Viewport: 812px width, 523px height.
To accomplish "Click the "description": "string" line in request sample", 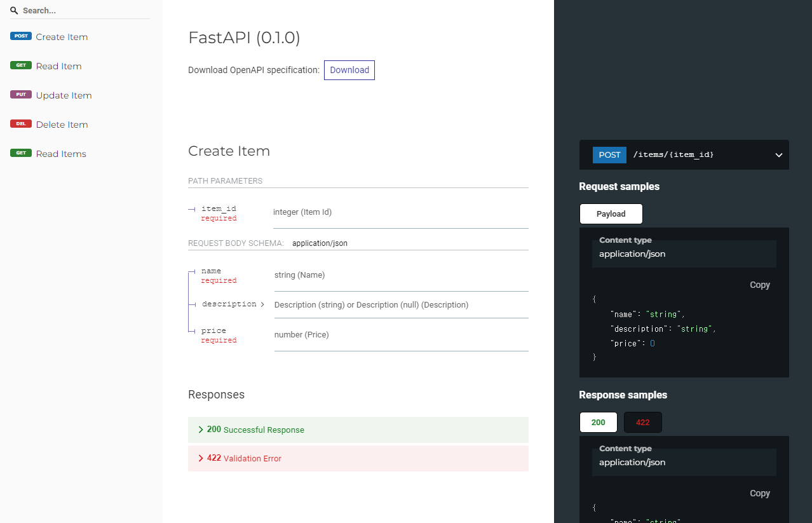I will tap(663, 329).
